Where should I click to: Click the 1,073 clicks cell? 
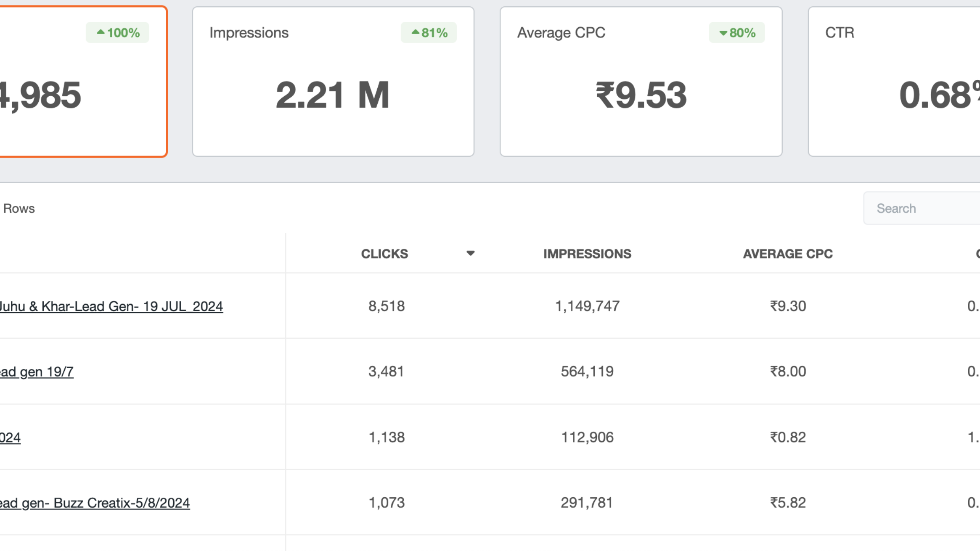pos(387,503)
